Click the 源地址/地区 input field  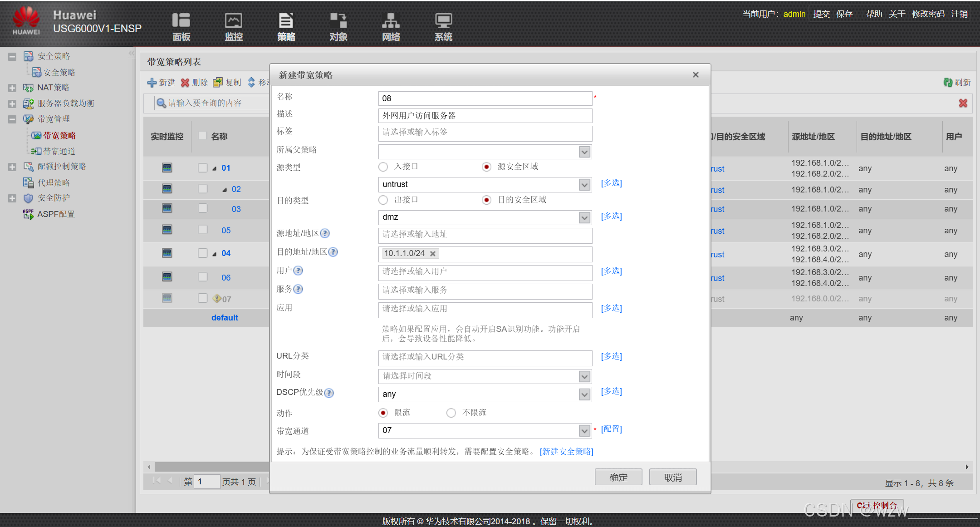[x=485, y=235]
